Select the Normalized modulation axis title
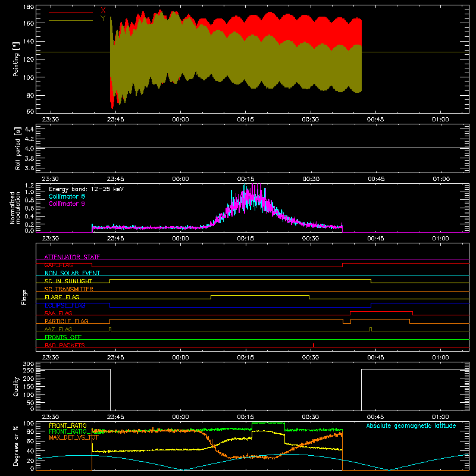 click(x=15, y=208)
